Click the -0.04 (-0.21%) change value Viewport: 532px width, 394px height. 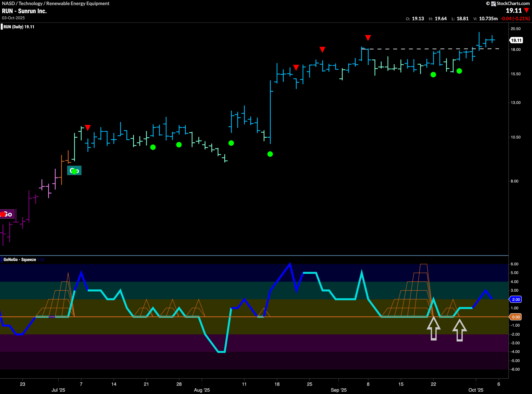pos(515,19)
